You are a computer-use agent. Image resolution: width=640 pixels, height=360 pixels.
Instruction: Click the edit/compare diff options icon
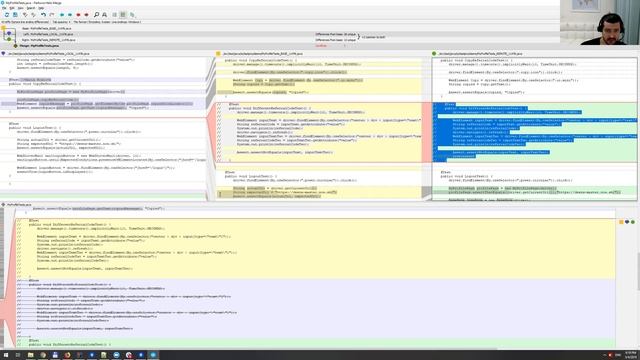click(132, 15)
